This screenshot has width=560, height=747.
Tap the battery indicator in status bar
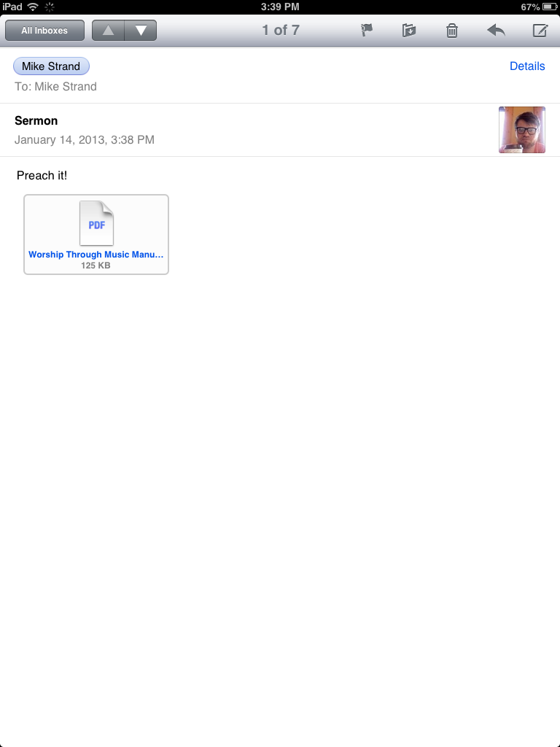(549, 7)
